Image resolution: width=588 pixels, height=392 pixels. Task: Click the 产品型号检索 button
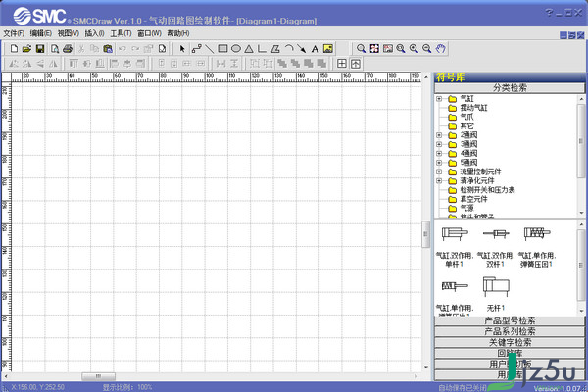510,320
